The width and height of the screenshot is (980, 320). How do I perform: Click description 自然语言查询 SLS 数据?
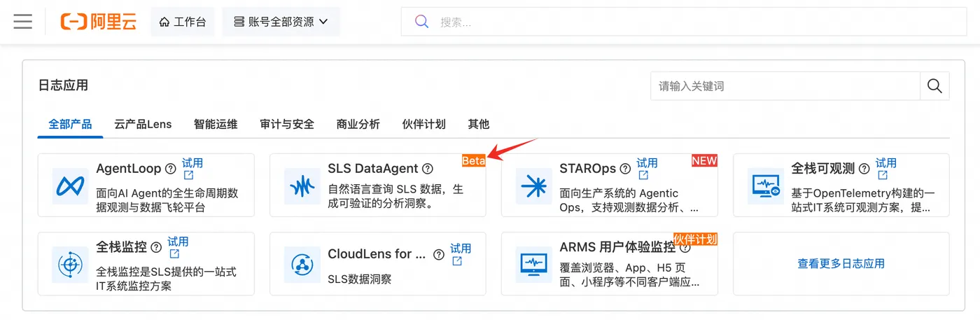point(395,197)
